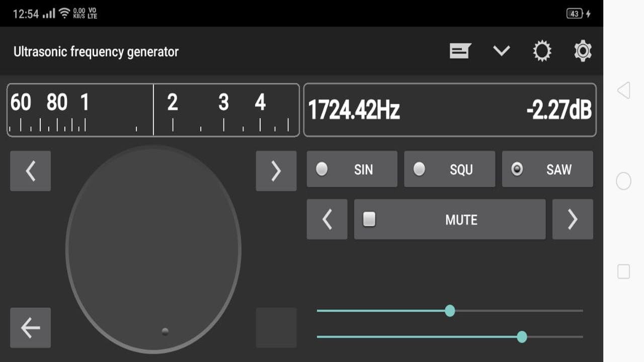Tap the Wi-Fi icon in the status bar
Image resolution: width=644 pixels, height=362 pixels.
pos(64,14)
